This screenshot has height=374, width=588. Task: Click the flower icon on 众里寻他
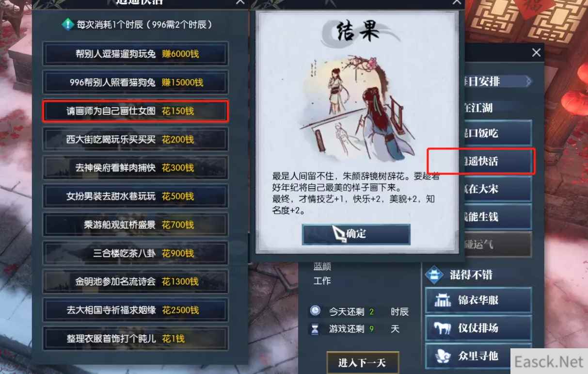click(442, 356)
